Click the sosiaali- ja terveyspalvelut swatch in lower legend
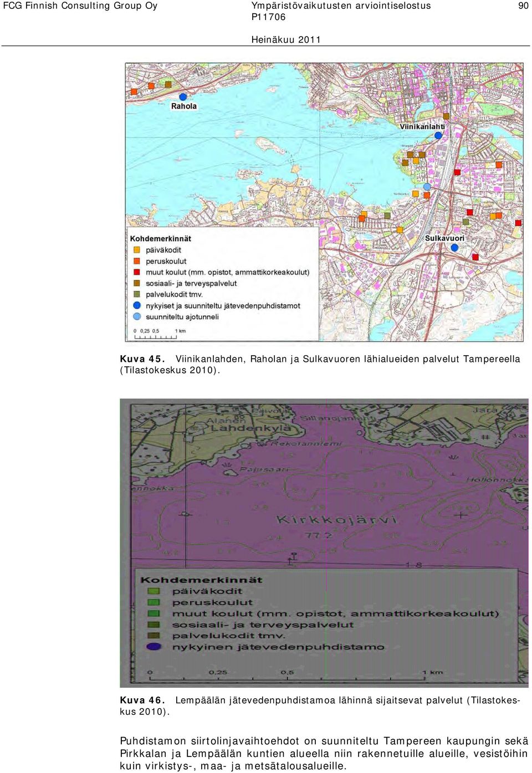532x773 pixels. coord(154,624)
